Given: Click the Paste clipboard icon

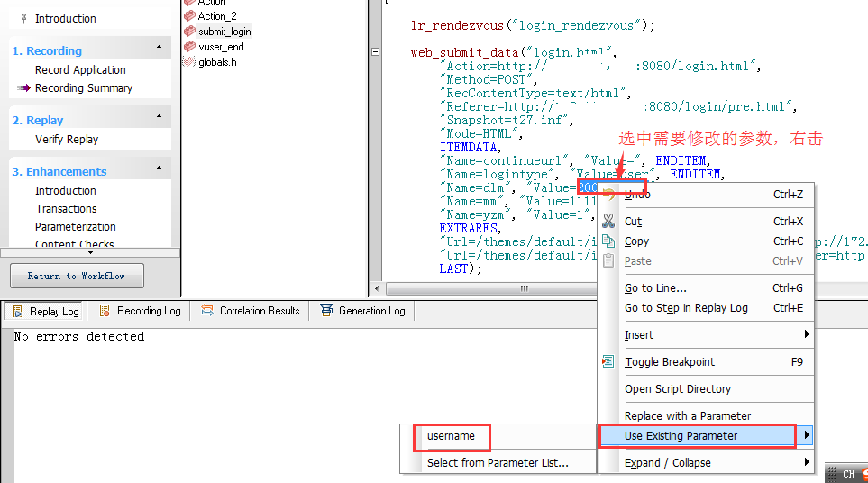Looking at the screenshot, I should (608, 260).
